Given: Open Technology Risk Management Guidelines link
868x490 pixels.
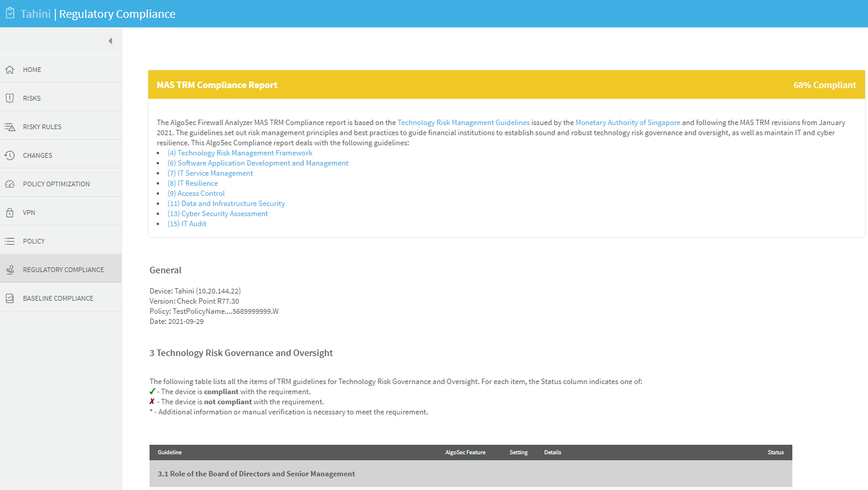Looking at the screenshot, I should click(463, 123).
